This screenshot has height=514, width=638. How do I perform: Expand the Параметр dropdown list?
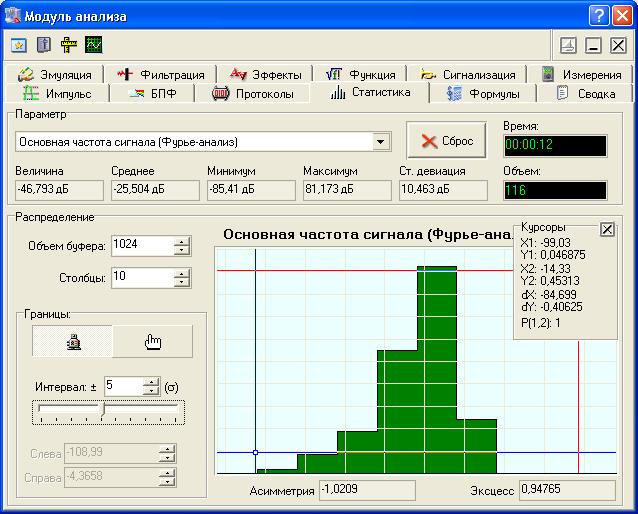point(381,142)
